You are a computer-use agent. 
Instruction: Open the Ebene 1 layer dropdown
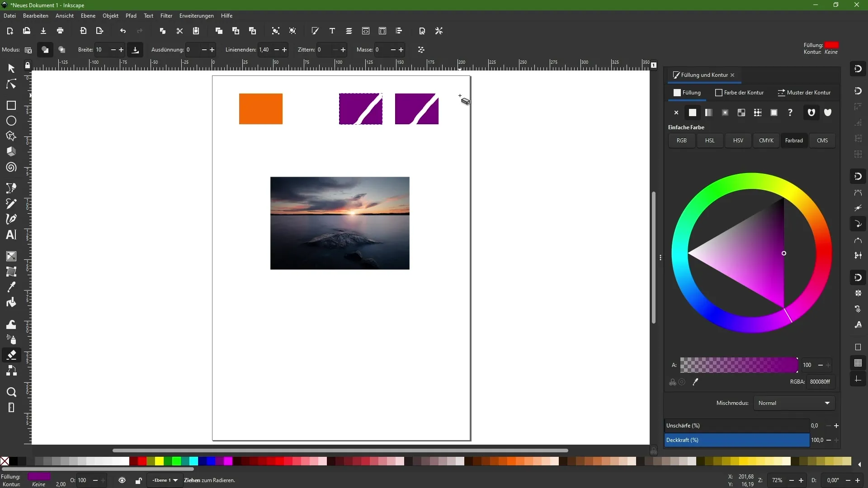165,480
